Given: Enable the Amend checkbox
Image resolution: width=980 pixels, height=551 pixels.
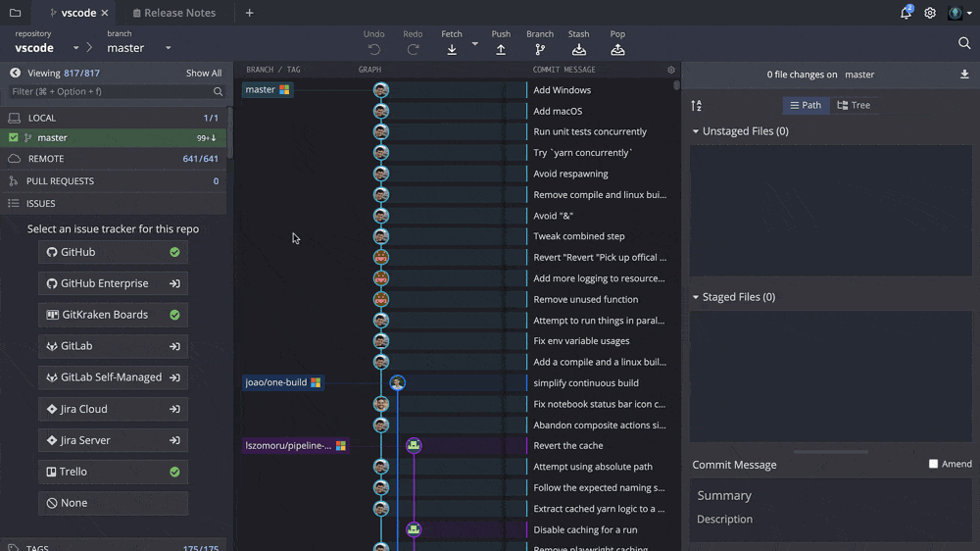Looking at the screenshot, I should (x=933, y=464).
